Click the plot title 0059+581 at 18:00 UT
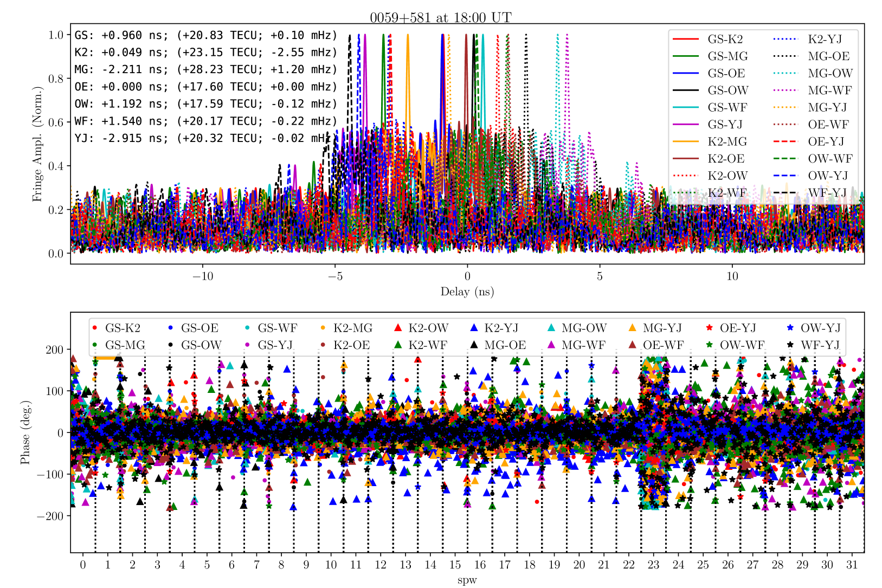The image size is (882, 588). point(440,17)
